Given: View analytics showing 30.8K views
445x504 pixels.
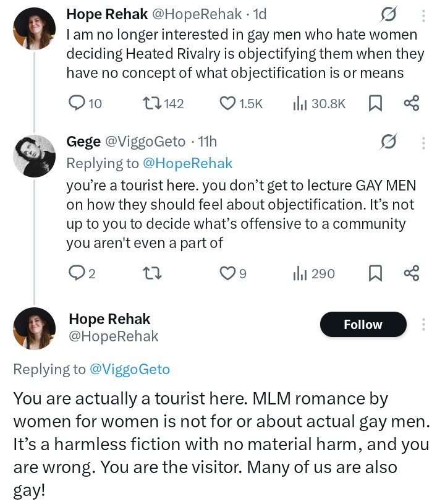Looking at the screenshot, I should pyautogui.click(x=299, y=104).
